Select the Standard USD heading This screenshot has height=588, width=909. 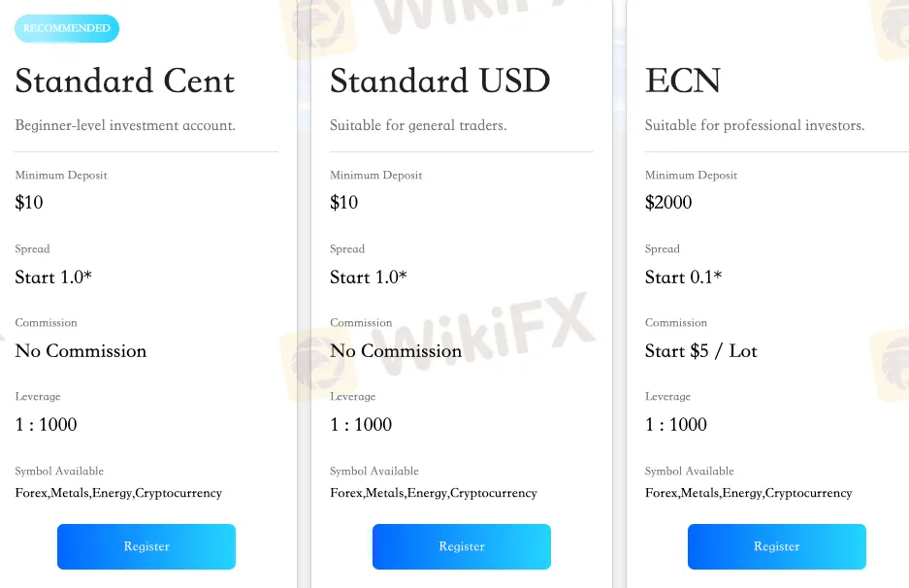point(440,81)
